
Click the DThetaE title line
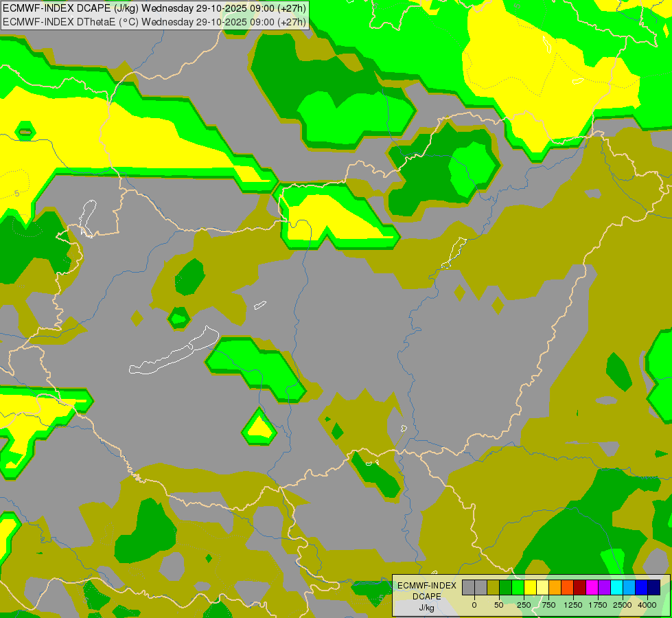154,21
